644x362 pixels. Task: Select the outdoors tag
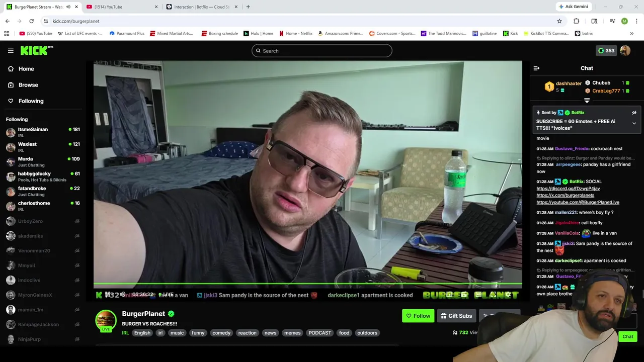coord(367,333)
